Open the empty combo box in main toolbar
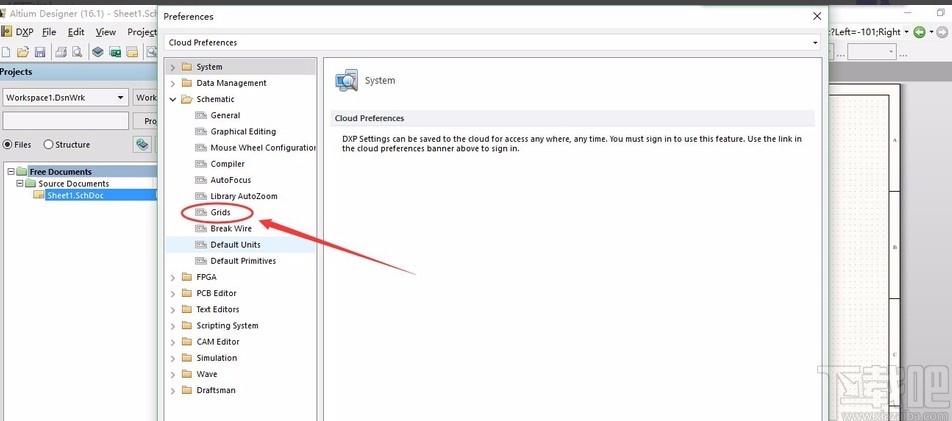Viewport: 952px width, 421px height. [x=872, y=52]
